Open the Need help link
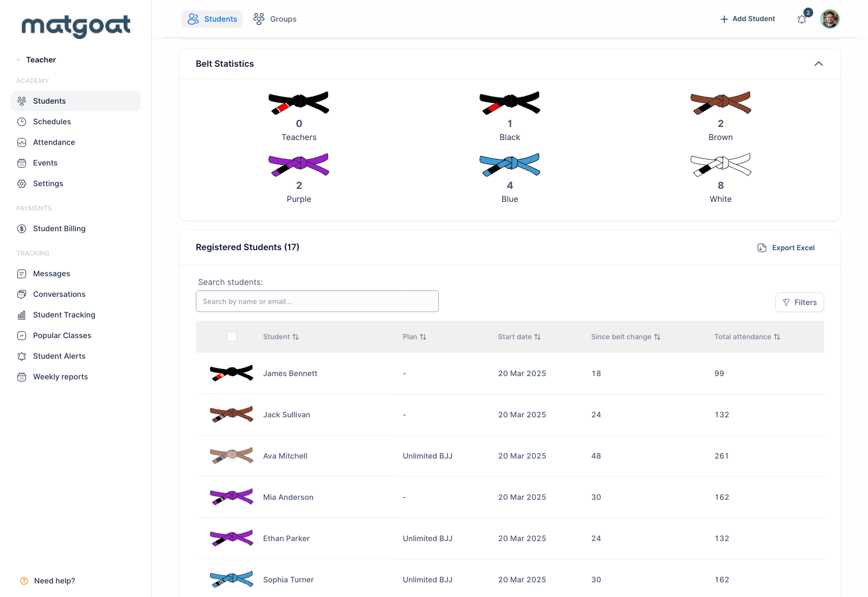Viewport: 868px width, 597px height. [47, 581]
